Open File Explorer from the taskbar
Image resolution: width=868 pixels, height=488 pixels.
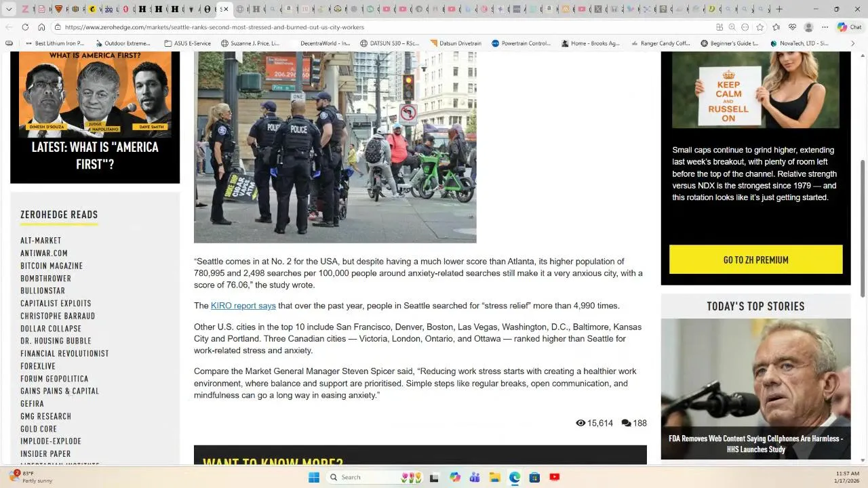pyautogui.click(x=494, y=477)
